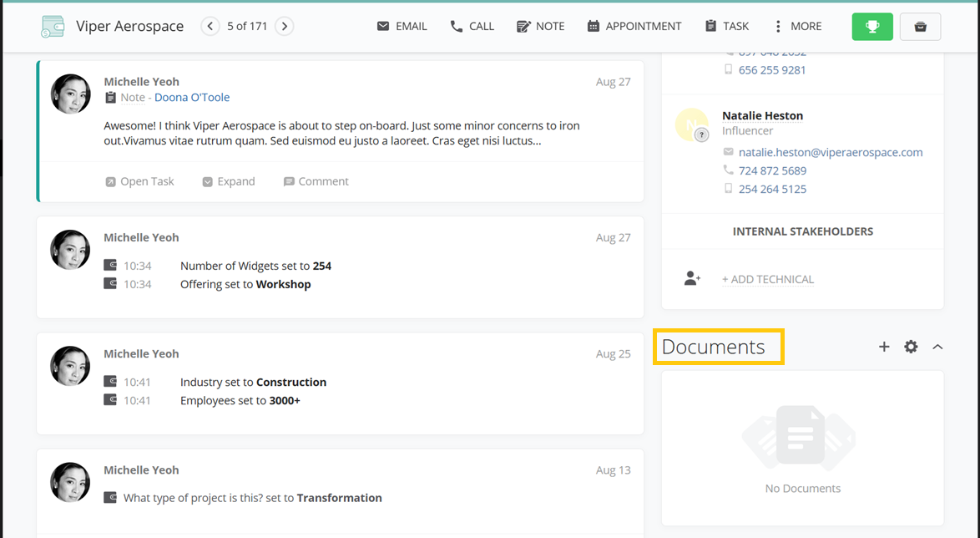Click EMAIL in the top toolbar
The image size is (980, 538).
click(x=402, y=27)
